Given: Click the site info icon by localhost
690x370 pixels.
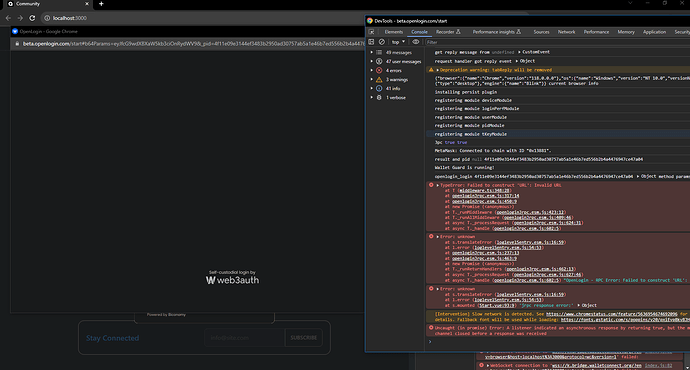Looking at the screenshot, I should point(47,18).
